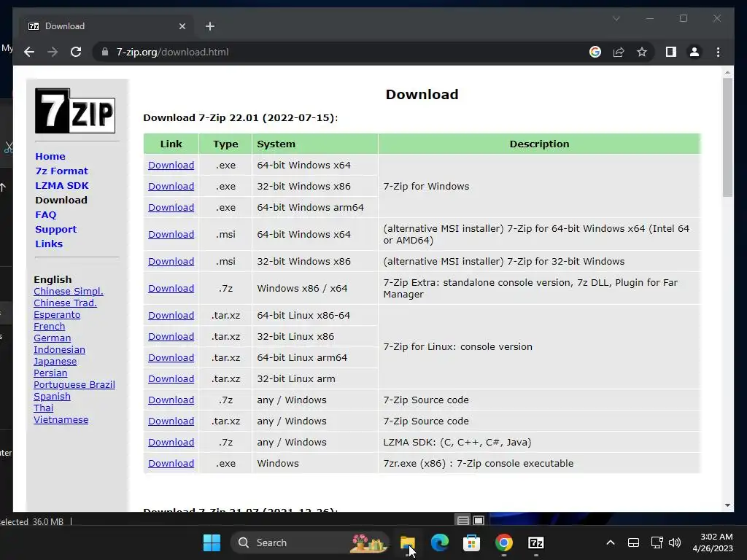
Task: Click the 7-Zip logo image
Action: 75,111
